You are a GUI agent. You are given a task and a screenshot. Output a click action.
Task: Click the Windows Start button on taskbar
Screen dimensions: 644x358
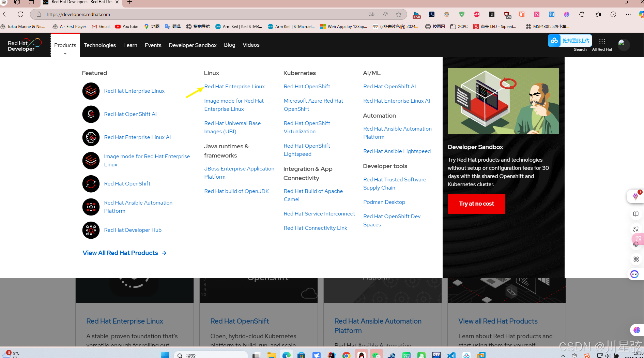(165, 355)
